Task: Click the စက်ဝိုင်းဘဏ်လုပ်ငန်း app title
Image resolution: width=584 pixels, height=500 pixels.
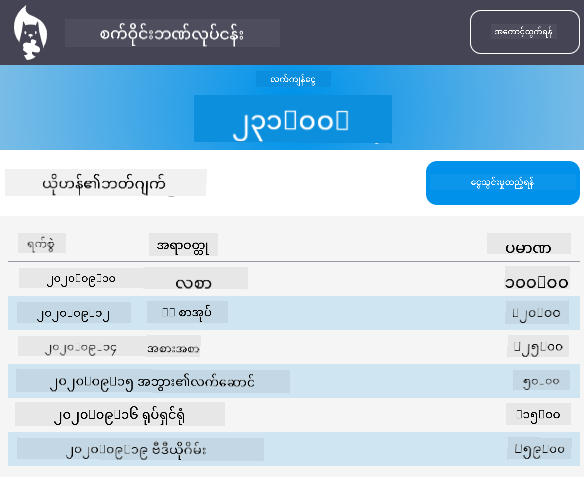Action: (x=172, y=33)
